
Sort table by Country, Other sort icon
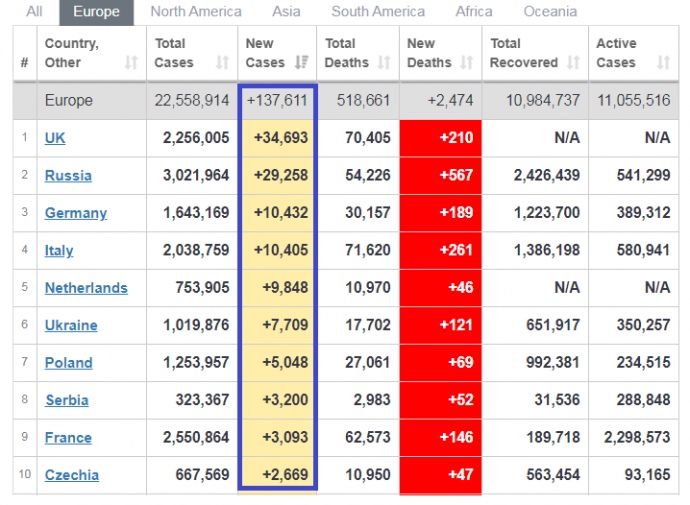pos(131,63)
